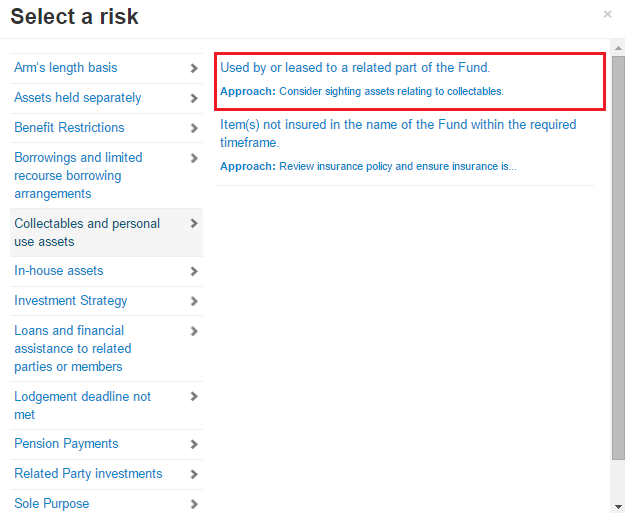
Task: Click the chevron beside Collectables and personal use assets
Action: 194,225
